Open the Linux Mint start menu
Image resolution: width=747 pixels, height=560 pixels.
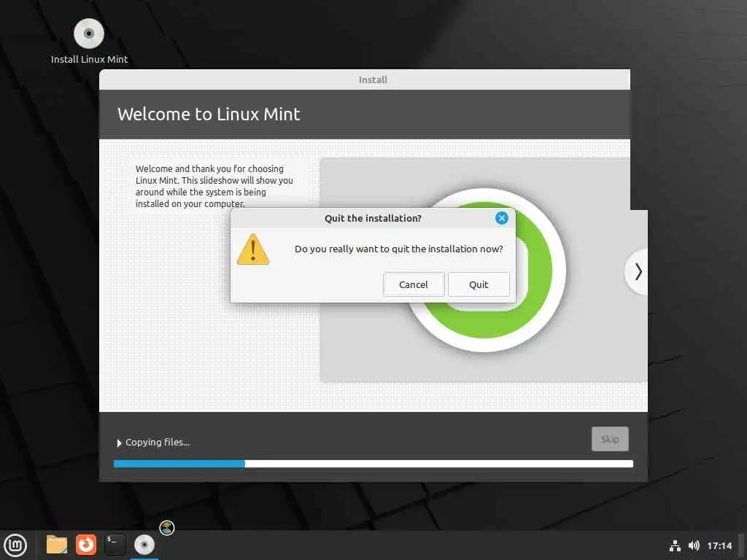tap(15, 545)
